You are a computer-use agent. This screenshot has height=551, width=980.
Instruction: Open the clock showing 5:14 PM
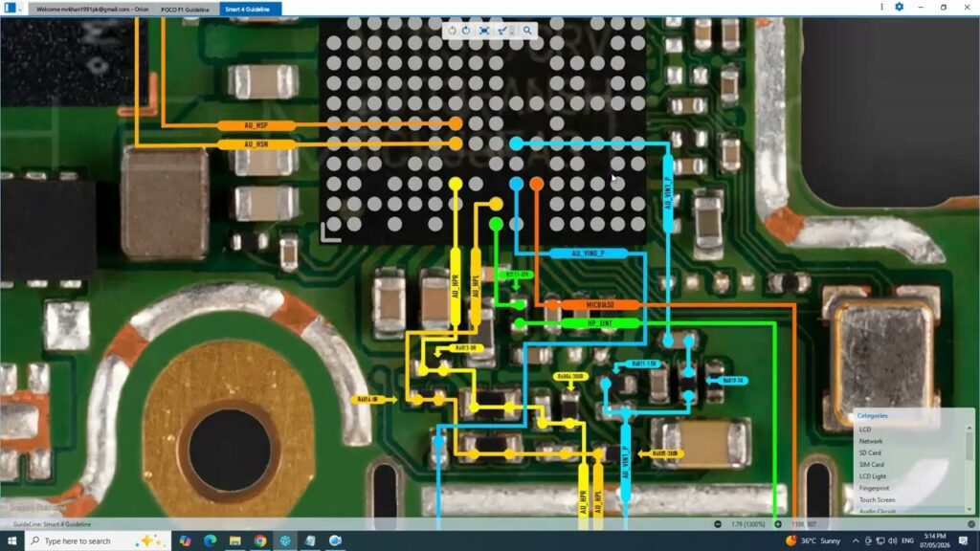(935, 540)
